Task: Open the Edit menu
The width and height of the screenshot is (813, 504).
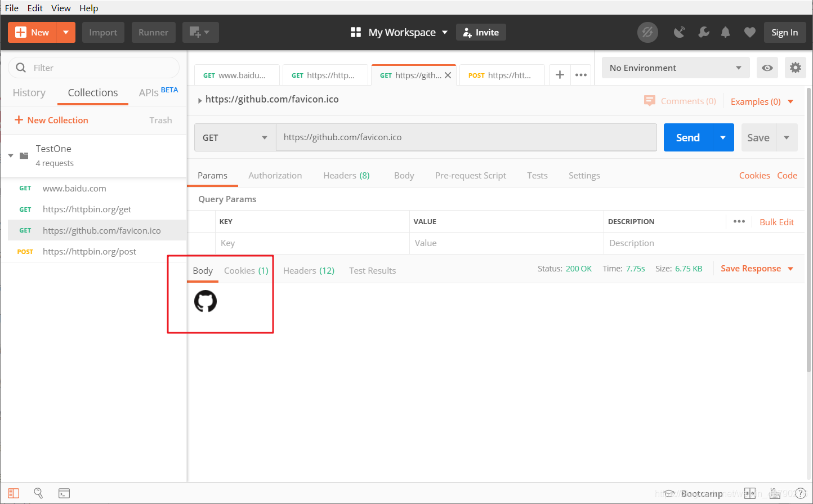Action: click(x=35, y=8)
